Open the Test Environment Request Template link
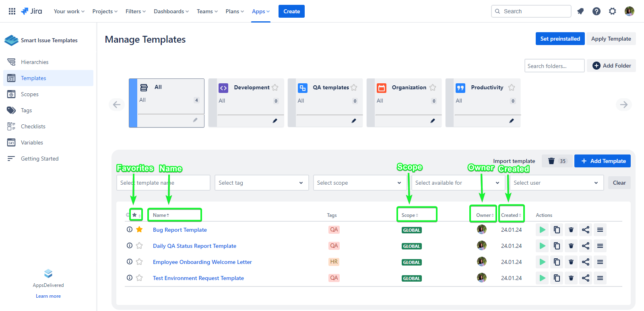 pos(198,278)
